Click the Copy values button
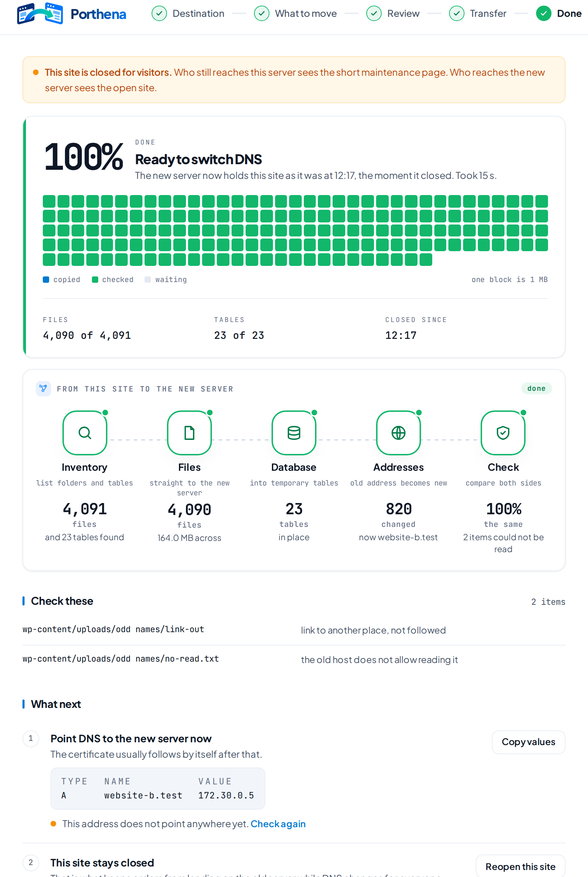 click(x=528, y=742)
